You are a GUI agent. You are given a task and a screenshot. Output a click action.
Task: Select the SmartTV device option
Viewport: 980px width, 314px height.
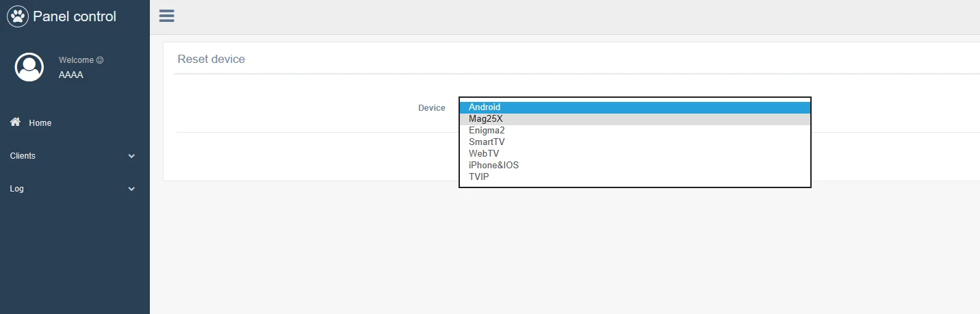tap(487, 142)
